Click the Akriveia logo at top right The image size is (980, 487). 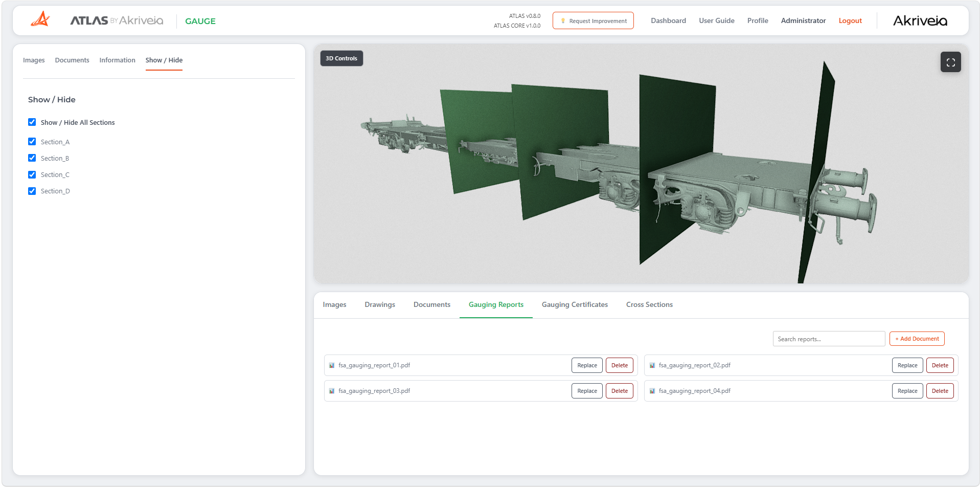click(x=920, y=20)
